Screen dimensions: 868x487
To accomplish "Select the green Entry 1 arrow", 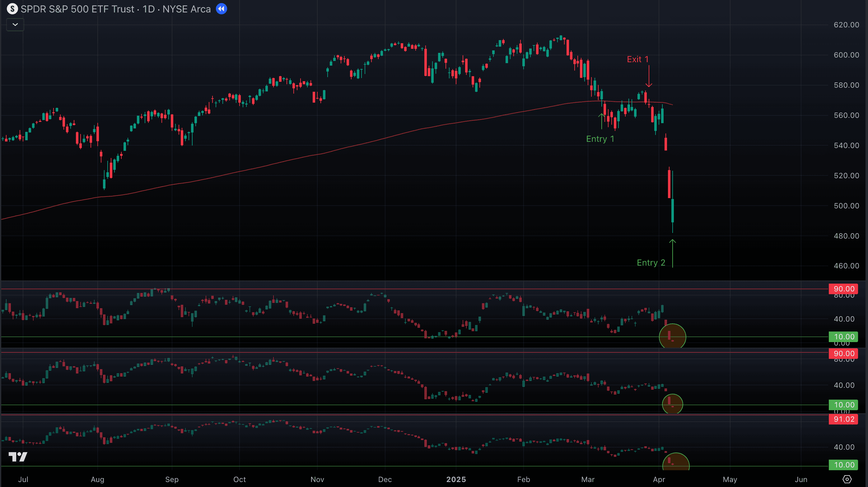I will point(601,121).
